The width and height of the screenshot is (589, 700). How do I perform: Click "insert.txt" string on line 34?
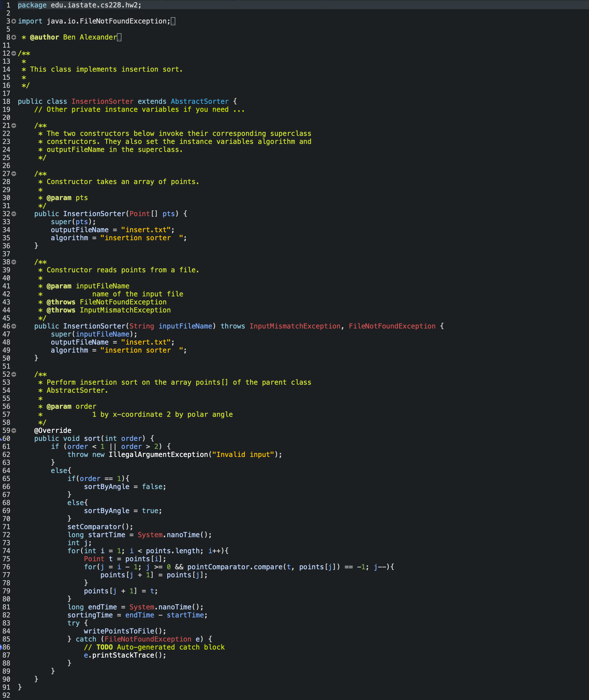[x=146, y=230]
